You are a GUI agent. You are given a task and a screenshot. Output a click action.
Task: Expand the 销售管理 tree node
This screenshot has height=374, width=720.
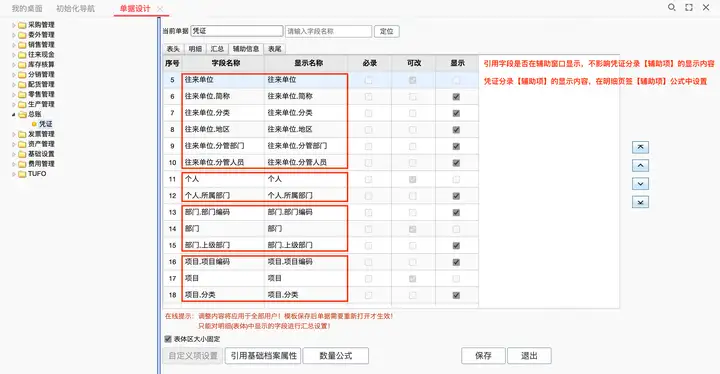click(x=13, y=45)
